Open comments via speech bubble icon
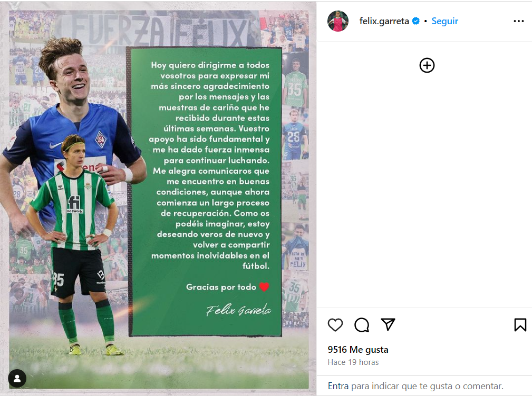Viewport: 532px width, 396px height. 362,325
